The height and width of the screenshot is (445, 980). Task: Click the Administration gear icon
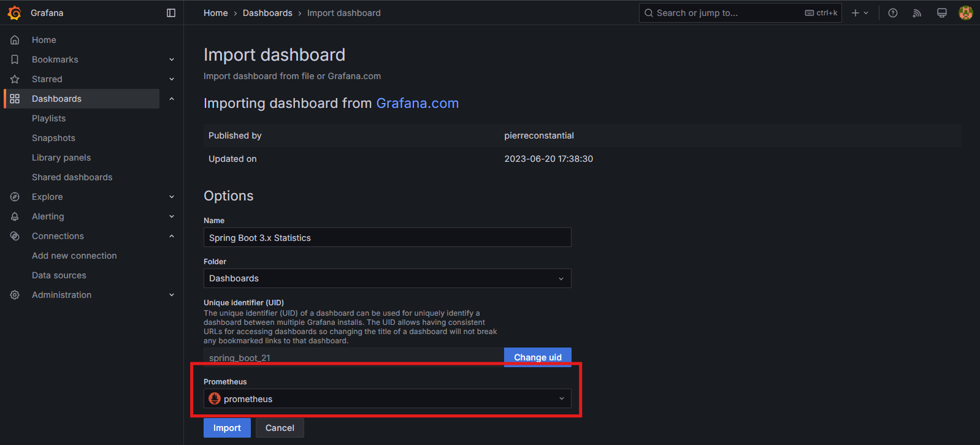15,295
